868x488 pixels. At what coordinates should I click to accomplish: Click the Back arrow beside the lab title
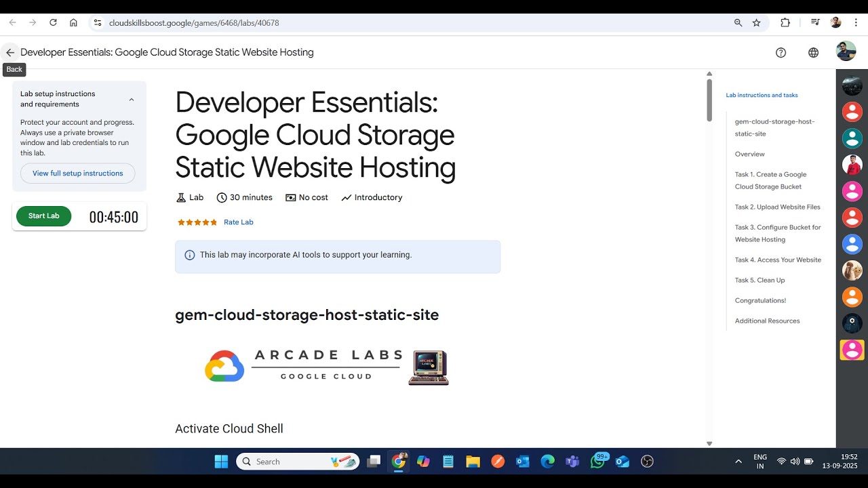click(9, 52)
